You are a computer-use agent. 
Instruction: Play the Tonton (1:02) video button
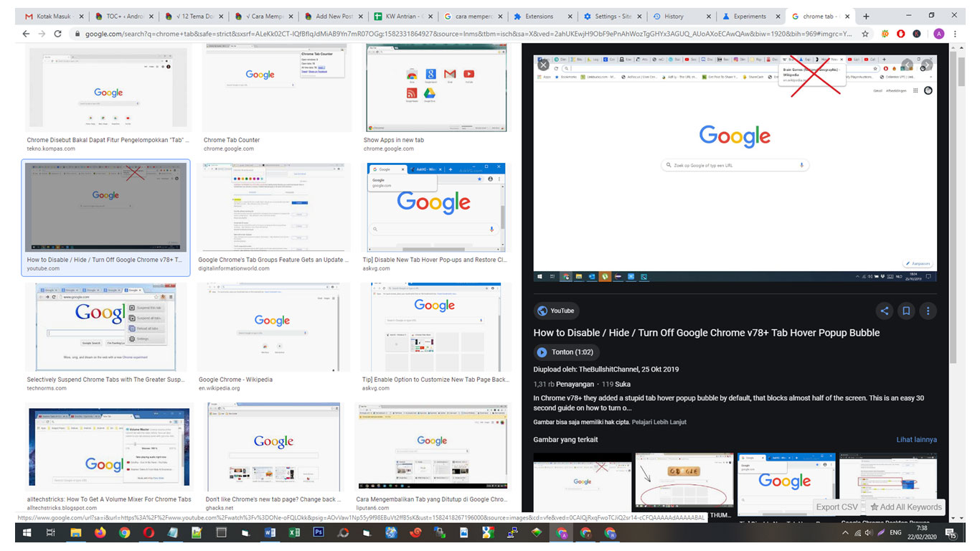567,352
